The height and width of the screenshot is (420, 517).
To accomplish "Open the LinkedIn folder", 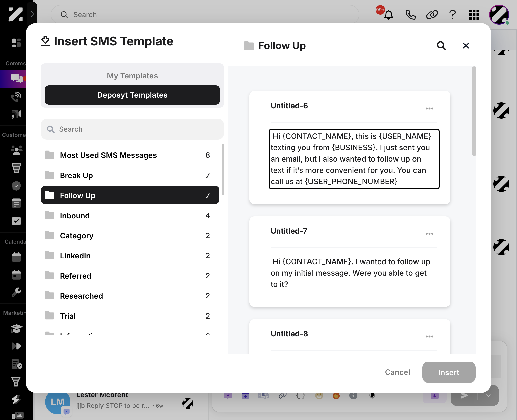I will [130, 256].
